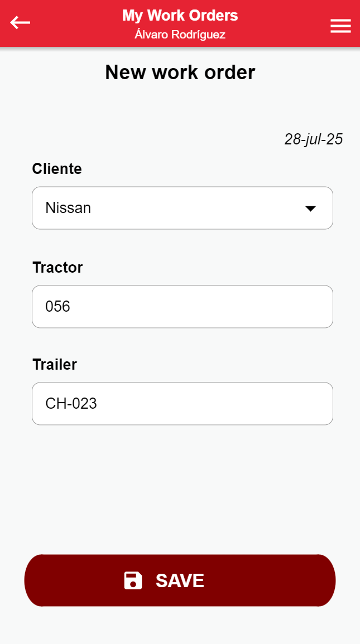Screen dimensions: 360x644
Task: Click the New work order heading
Action: [x=180, y=72]
